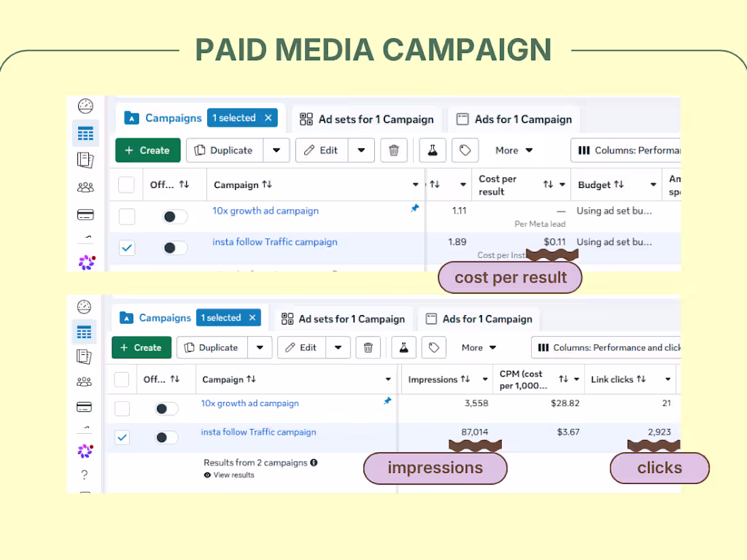Expand the lower Edit dropdown arrow
Viewport: 747px width, 560px height.
338,348
